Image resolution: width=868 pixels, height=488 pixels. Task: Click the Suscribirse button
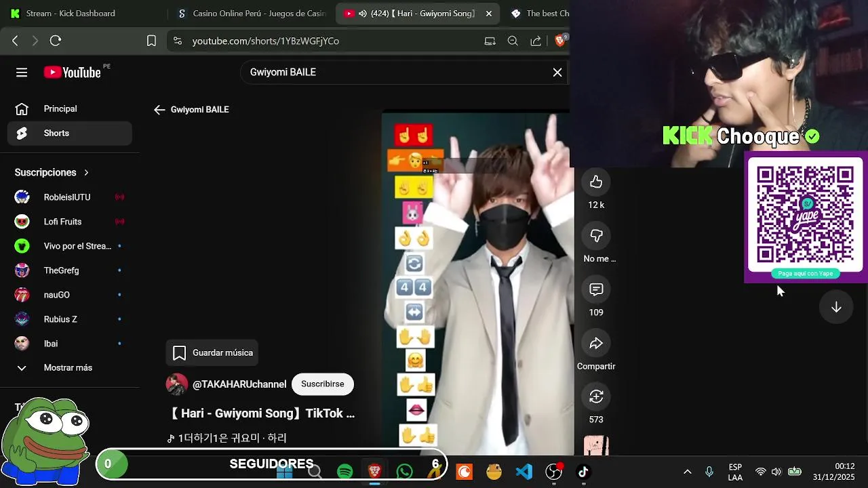click(x=323, y=384)
